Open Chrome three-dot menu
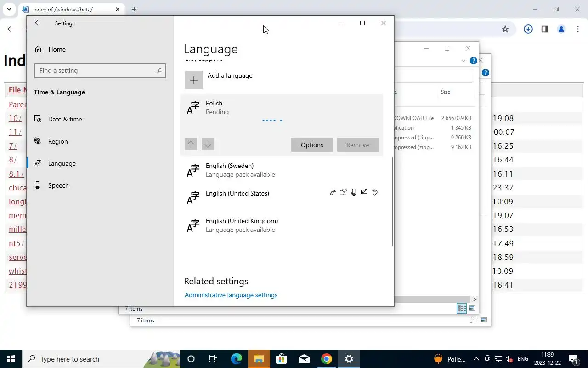Screen dimensions: 588x368 578,29
